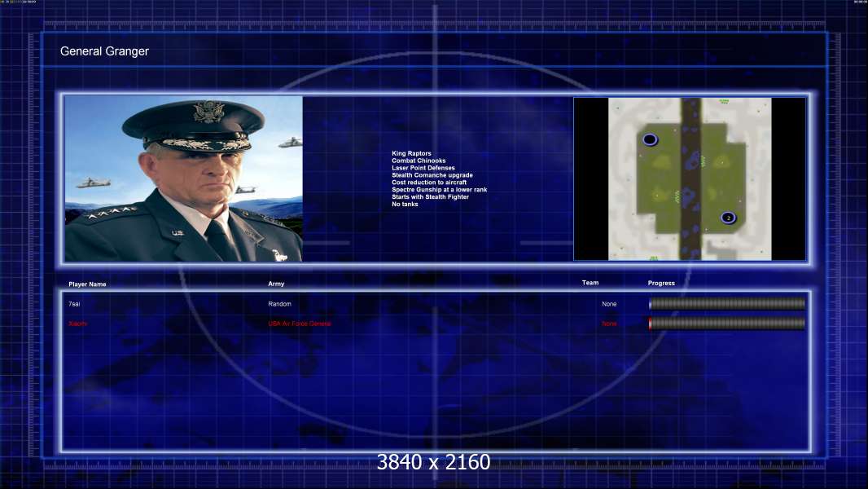Click the "King Raptors" trait line
The height and width of the screenshot is (489, 868).
(411, 153)
